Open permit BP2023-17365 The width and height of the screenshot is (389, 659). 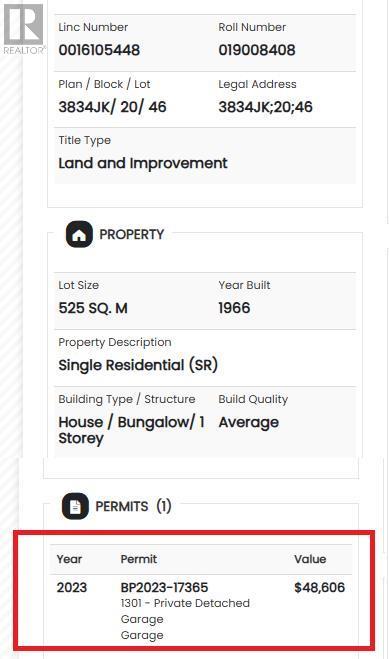[164, 587]
